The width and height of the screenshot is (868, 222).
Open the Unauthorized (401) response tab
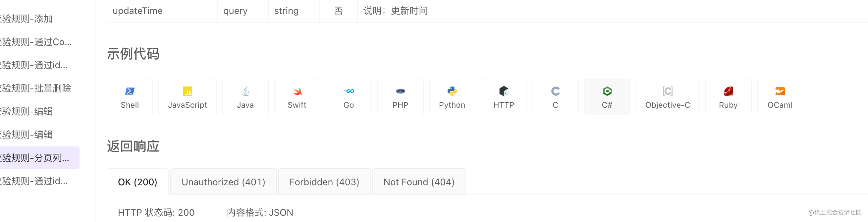point(223,182)
